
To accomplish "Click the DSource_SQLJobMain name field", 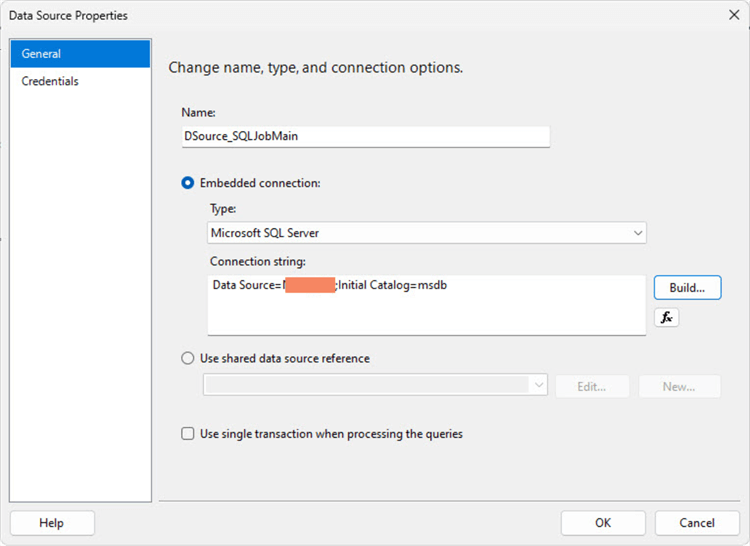I will [x=365, y=137].
